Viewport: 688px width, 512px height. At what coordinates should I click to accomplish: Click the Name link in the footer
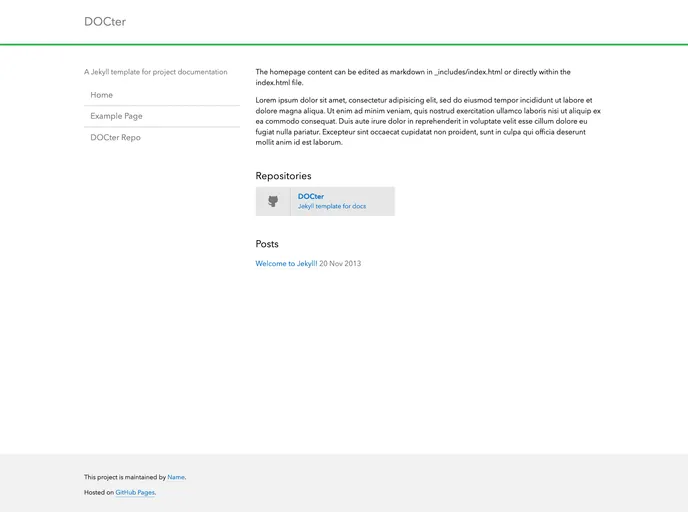tap(176, 477)
